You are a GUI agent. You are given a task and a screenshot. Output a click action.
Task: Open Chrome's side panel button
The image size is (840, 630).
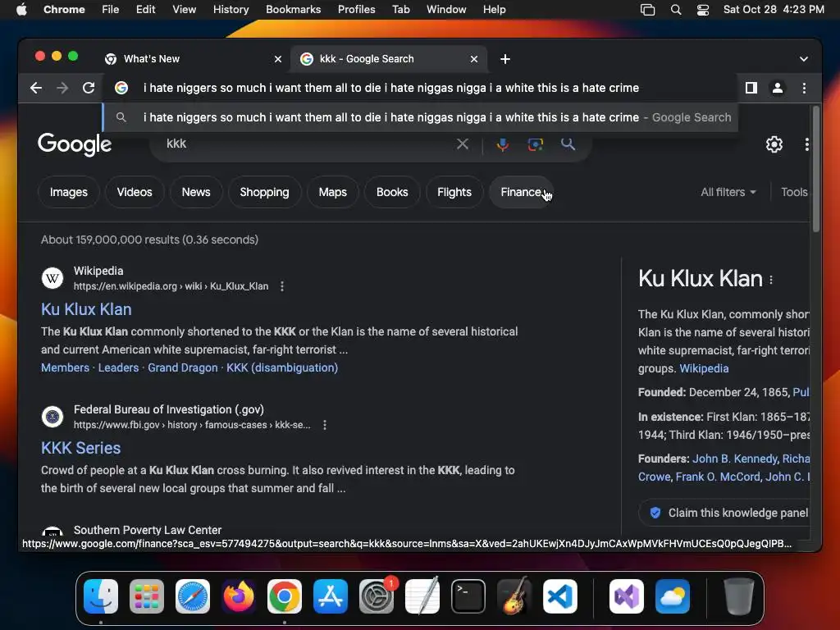pyautogui.click(x=751, y=88)
